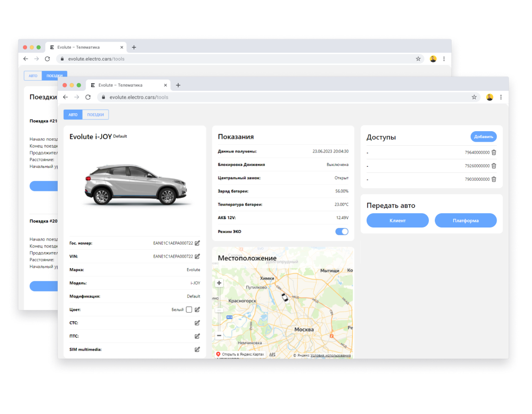
Task: Reload the page in the front window
Action: click(88, 97)
